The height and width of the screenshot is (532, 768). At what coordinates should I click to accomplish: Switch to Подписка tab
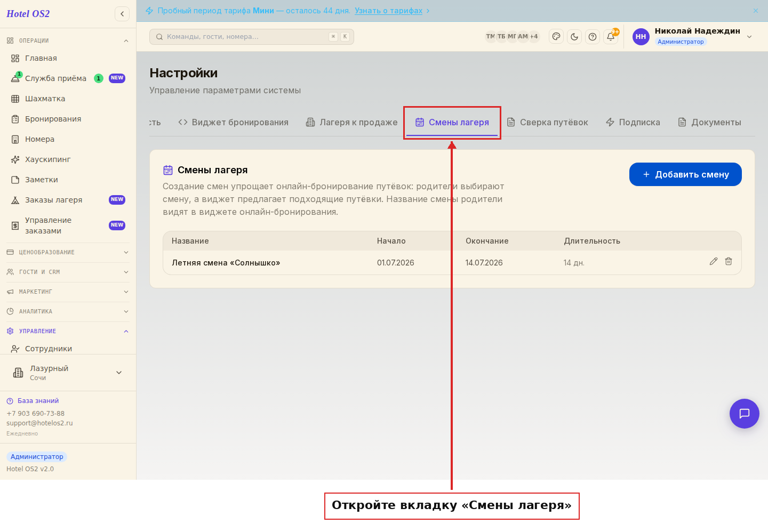tap(633, 122)
